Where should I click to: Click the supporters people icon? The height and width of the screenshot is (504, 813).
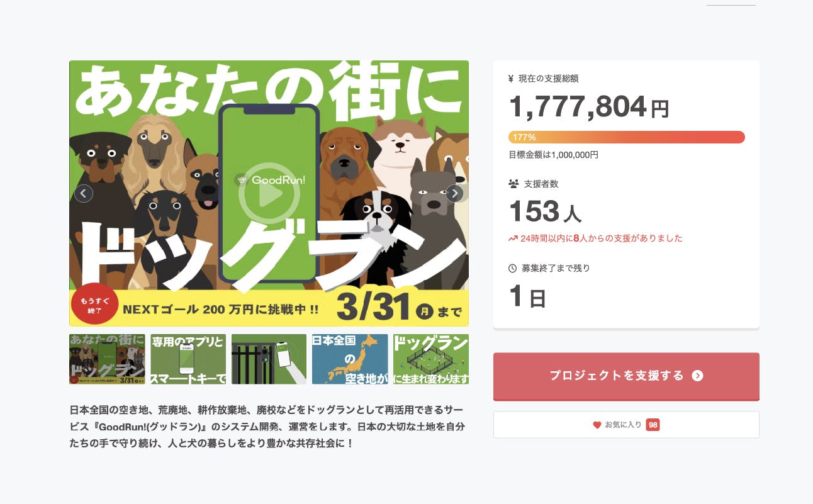pyautogui.click(x=513, y=184)
